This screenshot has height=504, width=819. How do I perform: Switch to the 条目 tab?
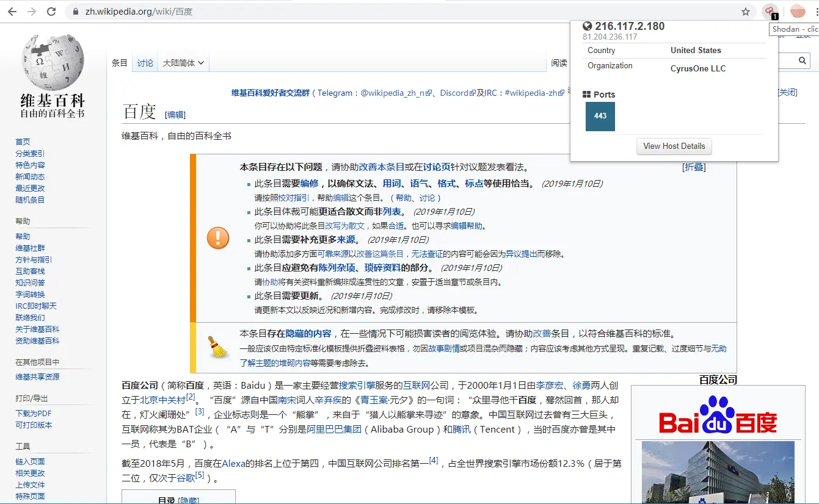(x=120, y=63)
